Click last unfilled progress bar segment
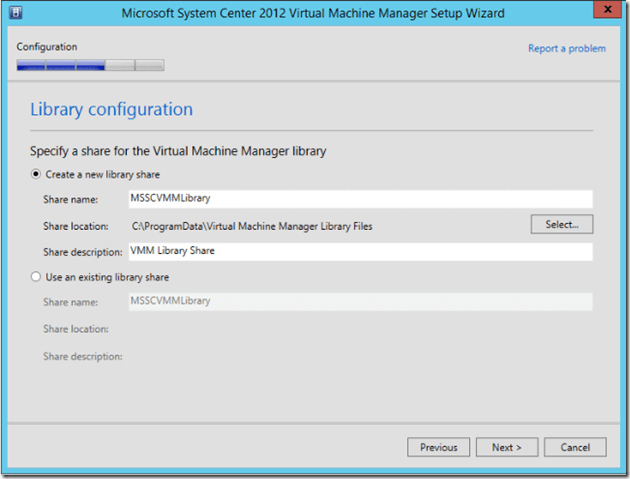This screenshot has width=630, height=479. [149, 66]
